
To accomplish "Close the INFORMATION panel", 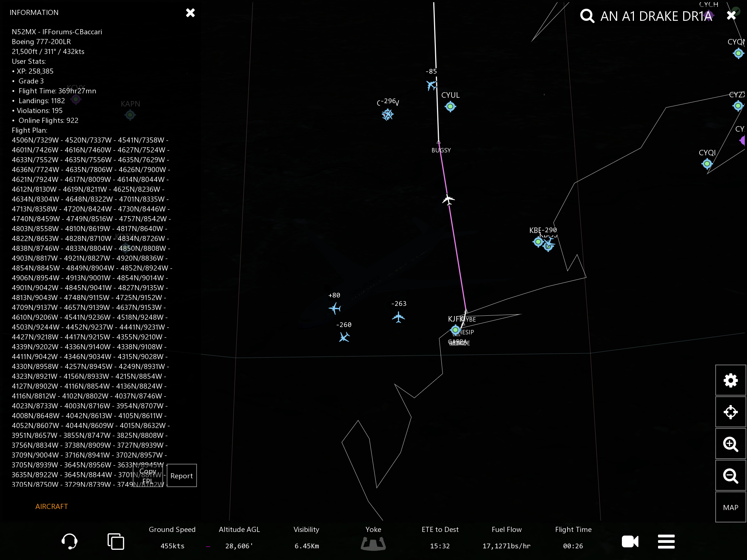I will pyautogui.click(x=190, y=13).
